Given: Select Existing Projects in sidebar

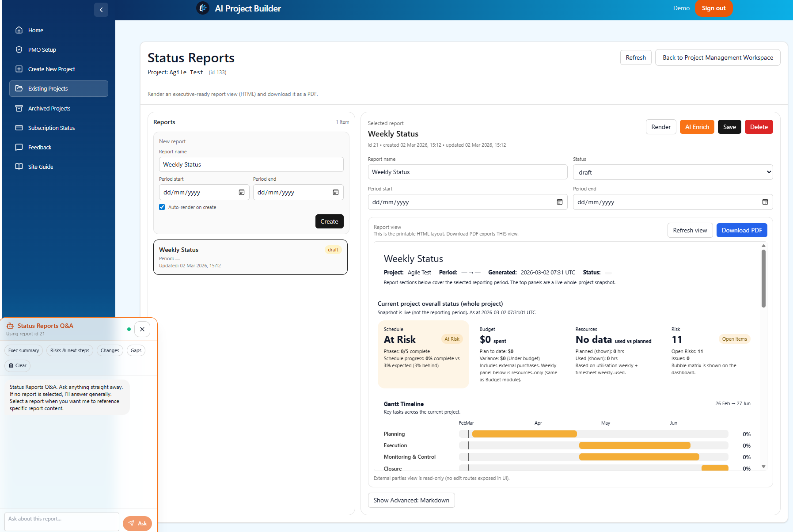Looking at the screenshot, I should 59,88.
